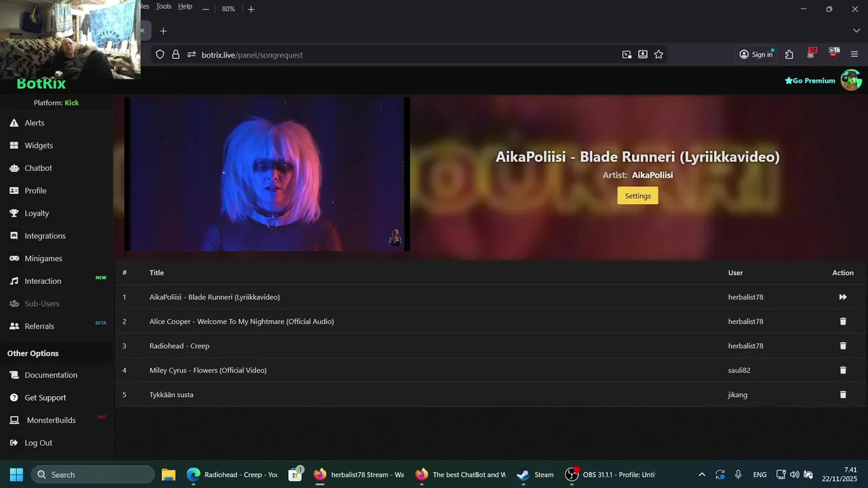Click the taskbar Search box
868x488 pixels.
point(93,474)
